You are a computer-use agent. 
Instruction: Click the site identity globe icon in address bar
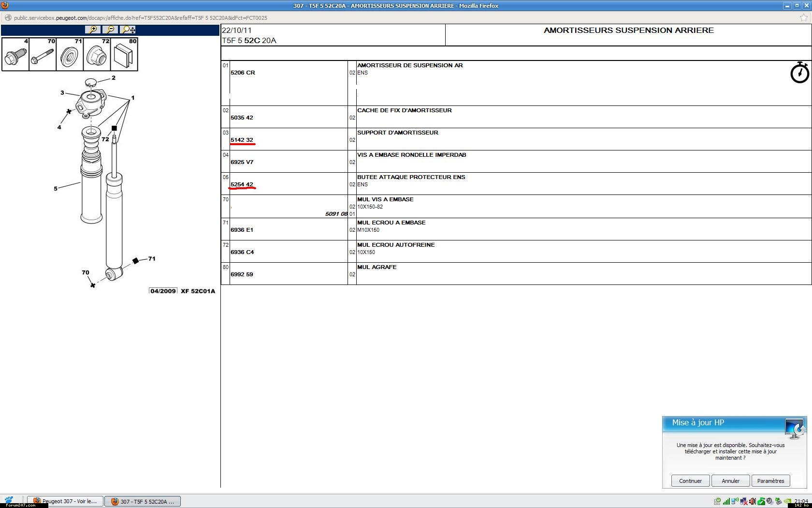[8, 18]
